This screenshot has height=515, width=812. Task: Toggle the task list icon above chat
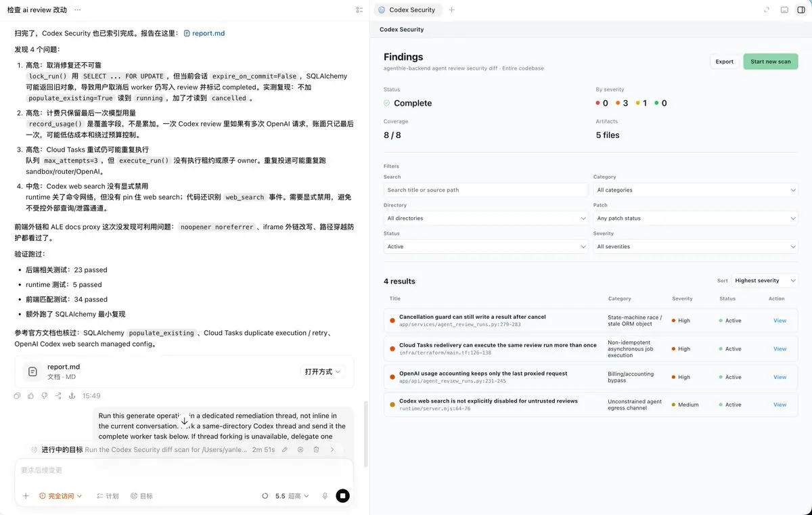[x=359, y=10]
